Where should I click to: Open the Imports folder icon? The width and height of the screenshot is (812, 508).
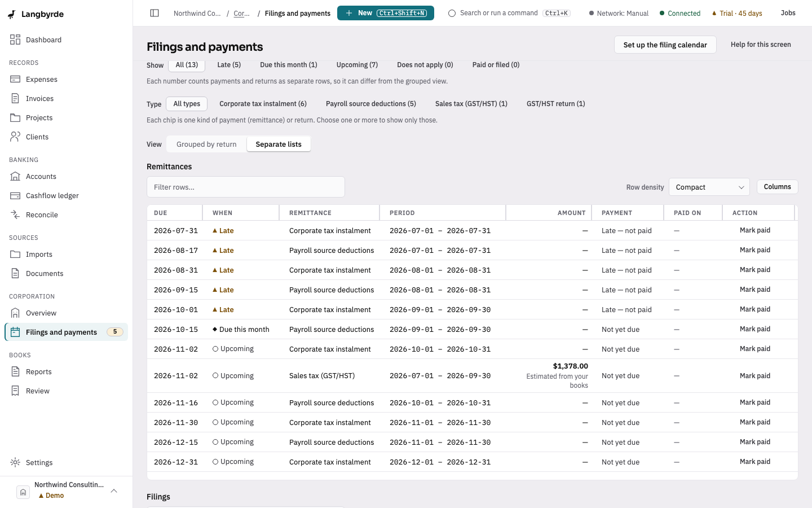click(x=15, y=254)
